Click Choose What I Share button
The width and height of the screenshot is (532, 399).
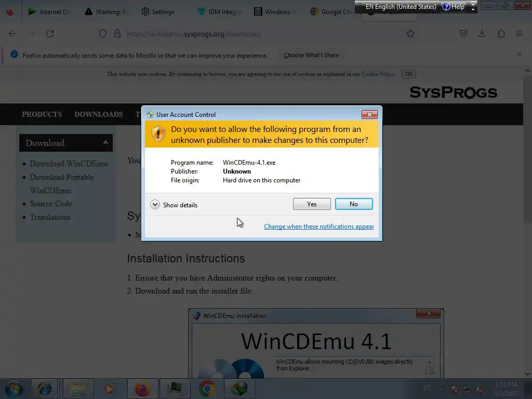[x=311, y=55]
